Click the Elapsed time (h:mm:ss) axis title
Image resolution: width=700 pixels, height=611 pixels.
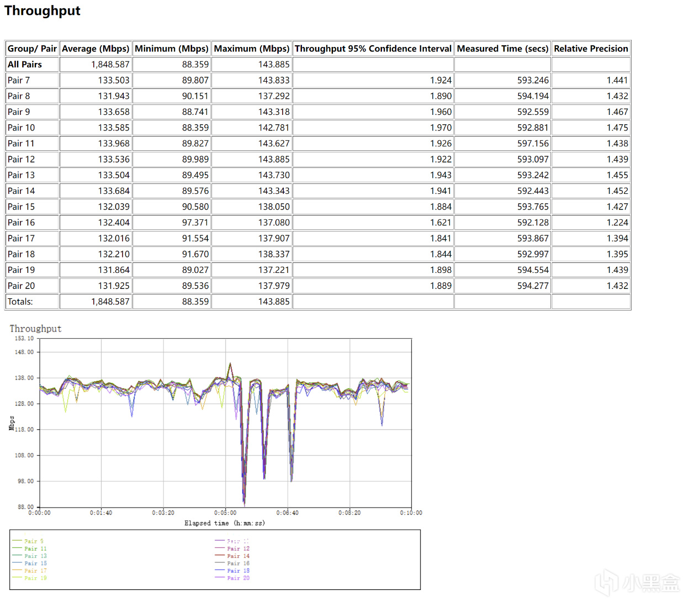click(225, 523)
